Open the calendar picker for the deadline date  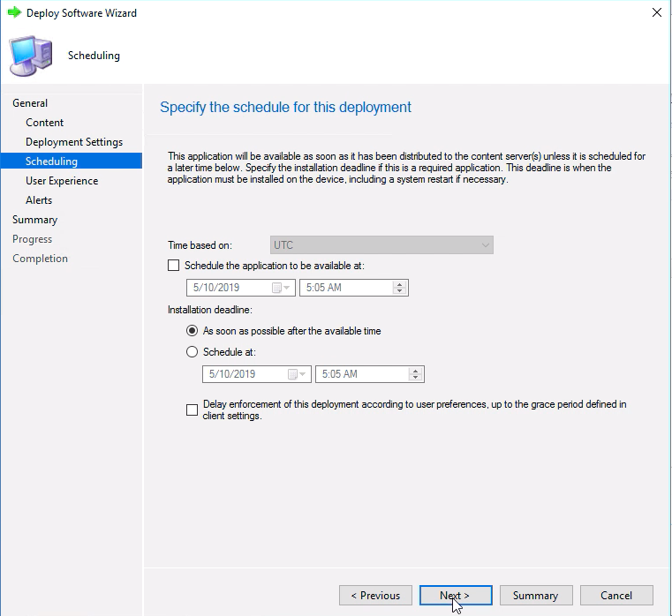(292, 374)
